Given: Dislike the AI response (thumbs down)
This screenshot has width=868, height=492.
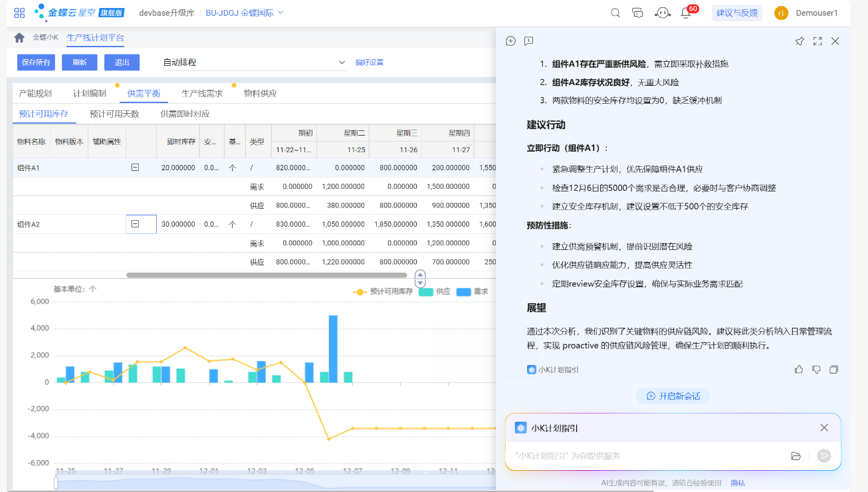Looking at the screenshot, I should click(x=817, y=369).
